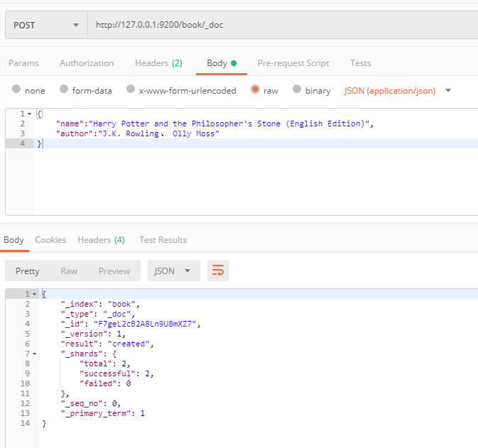
Task: Open the Params tab
Action: pos(23,63)
